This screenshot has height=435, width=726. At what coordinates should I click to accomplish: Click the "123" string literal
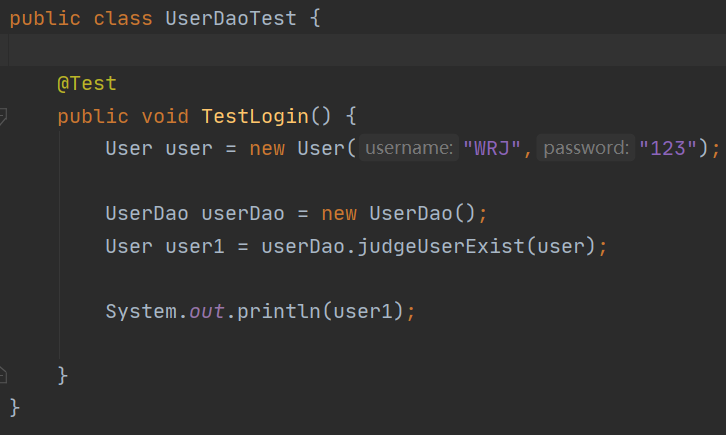pyautogui.click(x=669, y=148)
